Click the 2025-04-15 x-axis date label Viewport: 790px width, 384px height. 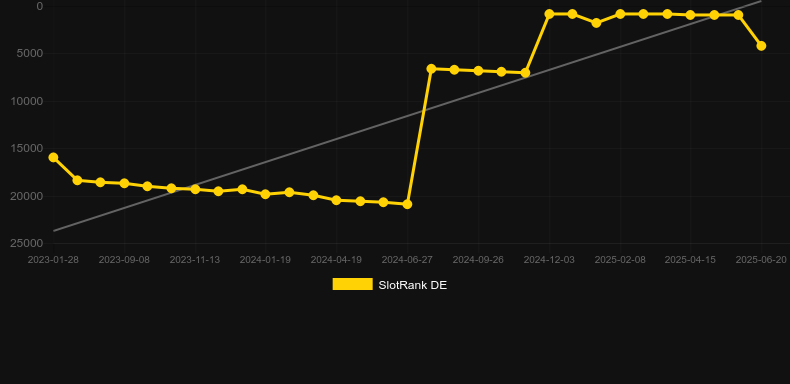[x=690, y=260]
